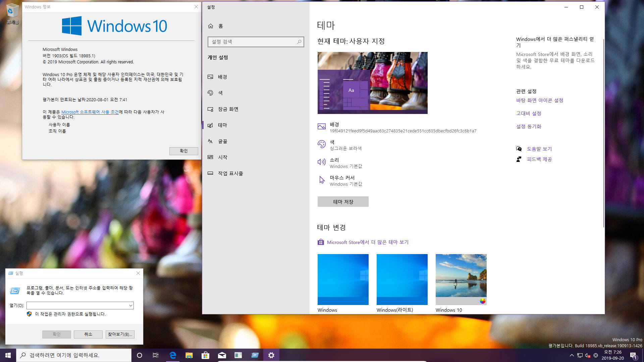Image resolution: width=644 pixels, height=362 pixels.
Task: Apply the Windows theme thumbnail
Action: click(x=343, y=280)
